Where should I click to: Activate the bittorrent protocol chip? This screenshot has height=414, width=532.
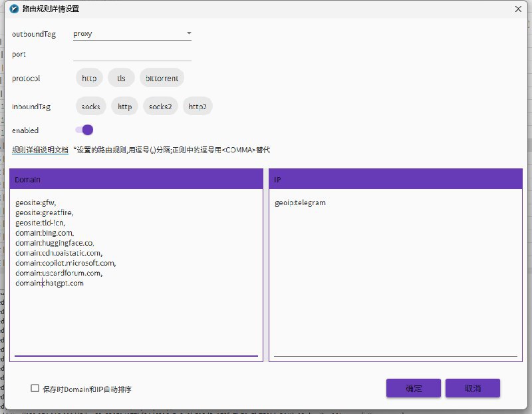click(162, 78)
